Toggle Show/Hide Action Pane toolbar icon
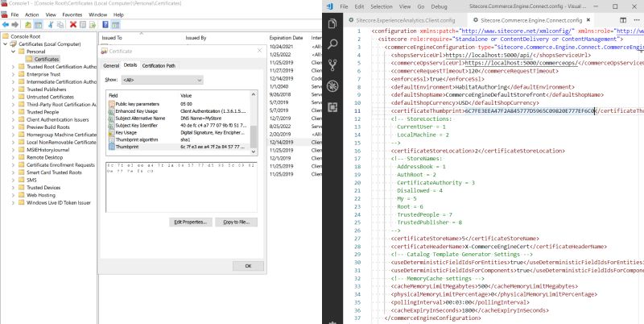Viewport: 644px width, 324px height. click(x=115, y=25)
